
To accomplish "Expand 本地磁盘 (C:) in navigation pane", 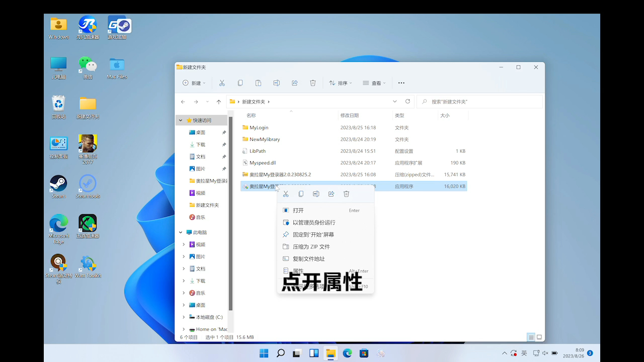I will [184, 317].
